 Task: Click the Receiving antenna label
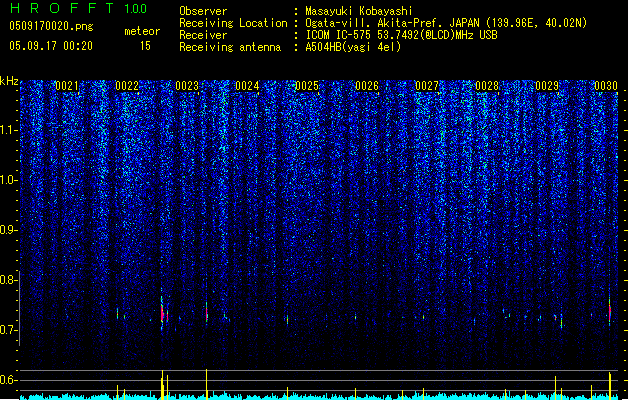[230, 47]
